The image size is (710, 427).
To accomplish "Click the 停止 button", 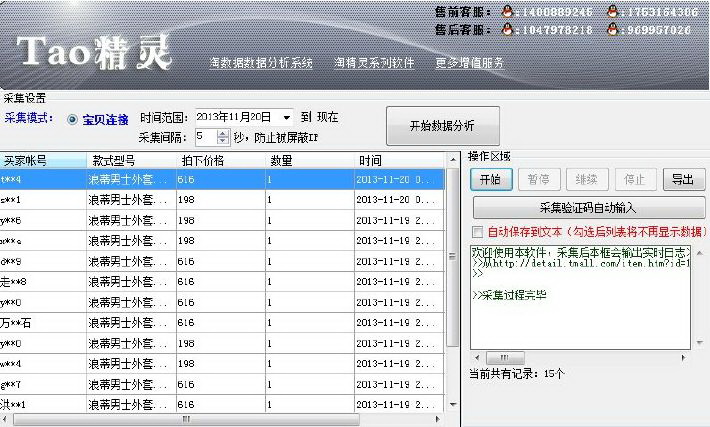I will 635,180.
